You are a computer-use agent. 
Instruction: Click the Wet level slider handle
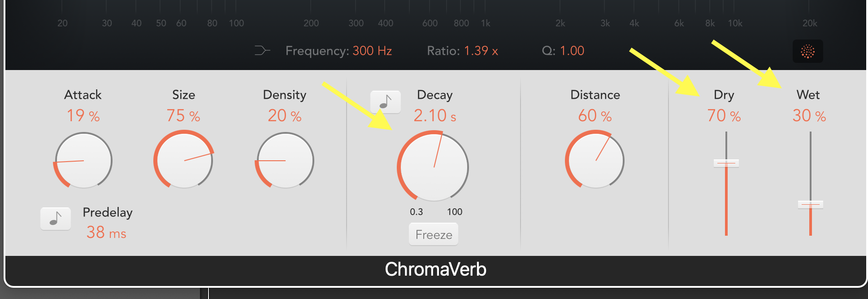pos(810,205)
